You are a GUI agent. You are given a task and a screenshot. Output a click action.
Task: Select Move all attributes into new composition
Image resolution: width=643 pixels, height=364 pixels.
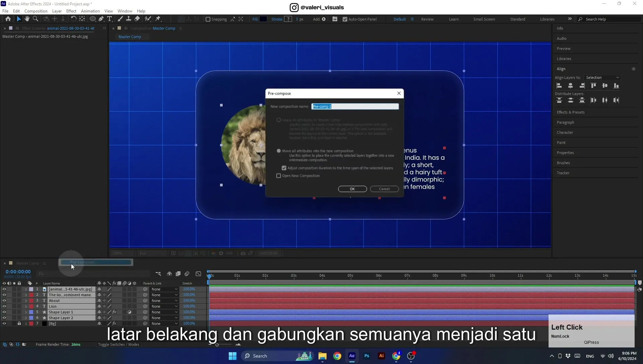[279, 151]
